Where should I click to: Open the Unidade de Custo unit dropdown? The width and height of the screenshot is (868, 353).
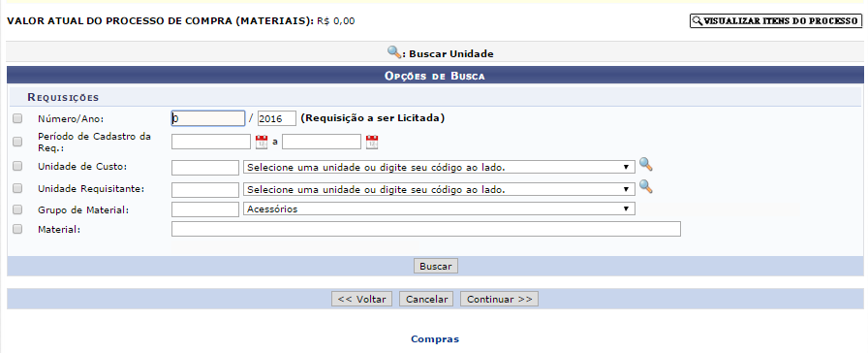point(439,168)
